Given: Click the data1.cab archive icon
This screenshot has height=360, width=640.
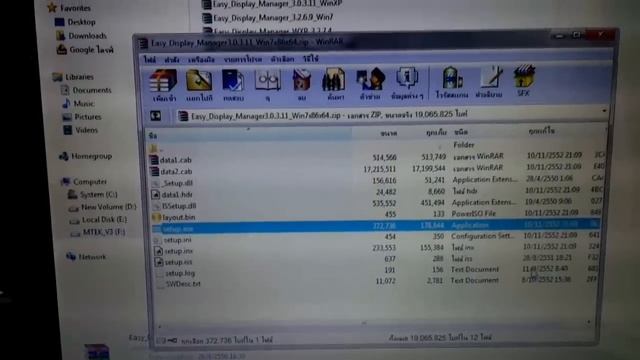Looking at the screenshot, I should point(154,160).
